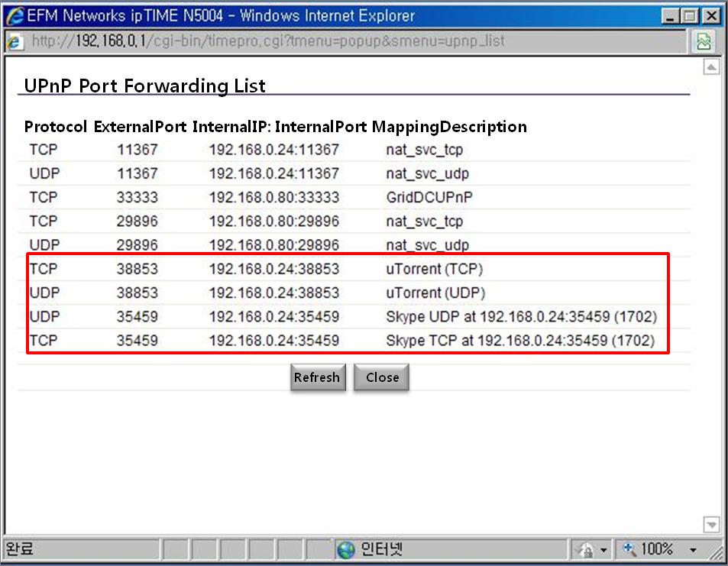Click the 192.168.0.80:29896 cell in the UDP row
The height and width of the screenshot is (566, 728).
coord(274,245)
